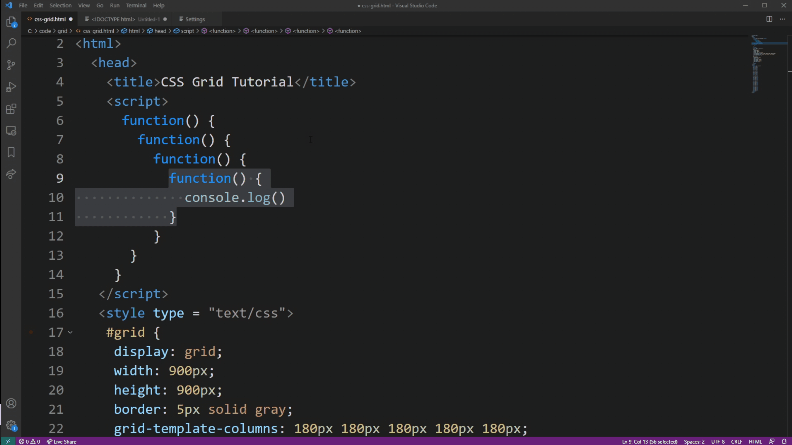Open the Selection menu
The image size is (792, 445).
[x=61, y=6]
